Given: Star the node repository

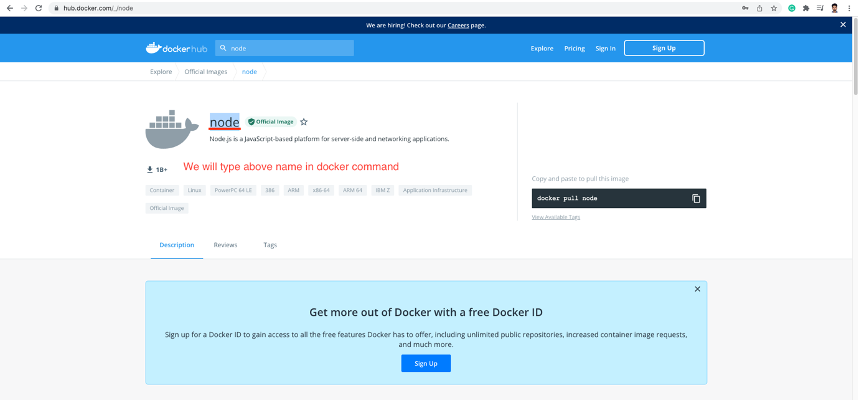Looking at the screenshot, I should click(304, 122).
